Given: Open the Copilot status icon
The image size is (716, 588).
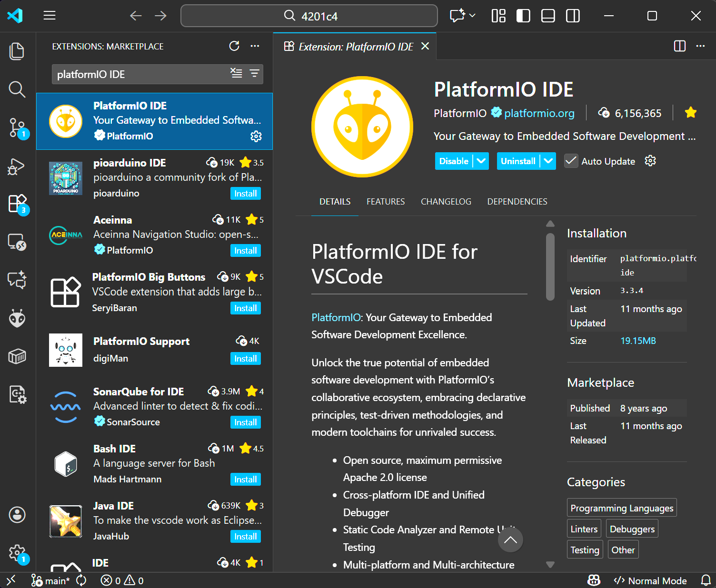Looking at the screenshot, I should pyautogui.click(x=594, y=580).
